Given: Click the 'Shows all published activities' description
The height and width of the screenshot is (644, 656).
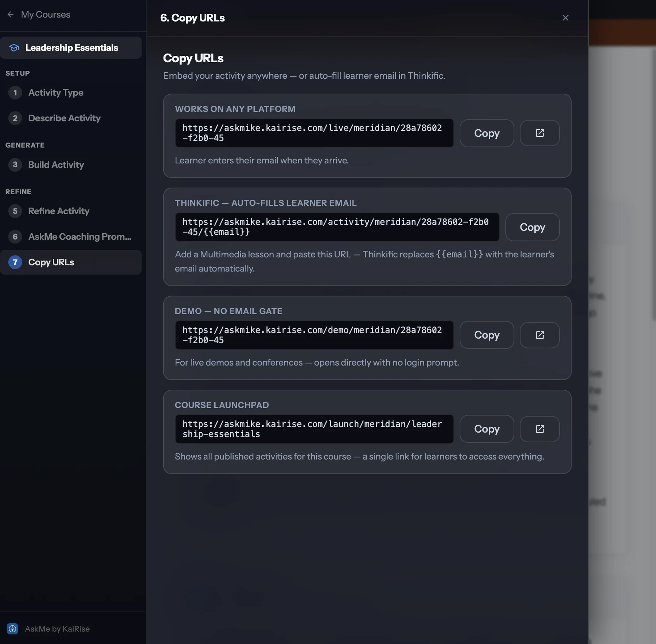Looking at the screenshot, I should coord(359,457).
